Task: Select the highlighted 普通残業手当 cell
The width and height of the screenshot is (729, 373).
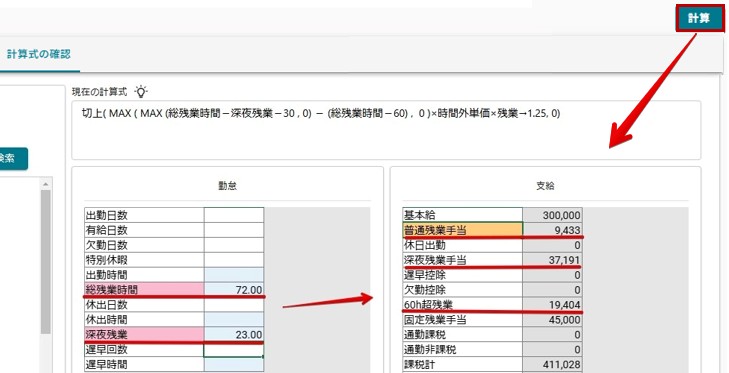Action: 463,230
